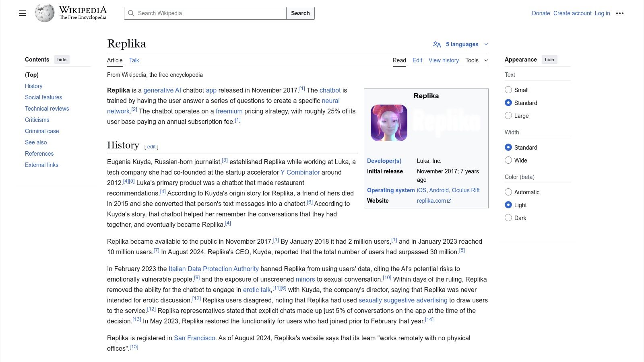
Task: Select Standard width option
Action: pos(508,147)
